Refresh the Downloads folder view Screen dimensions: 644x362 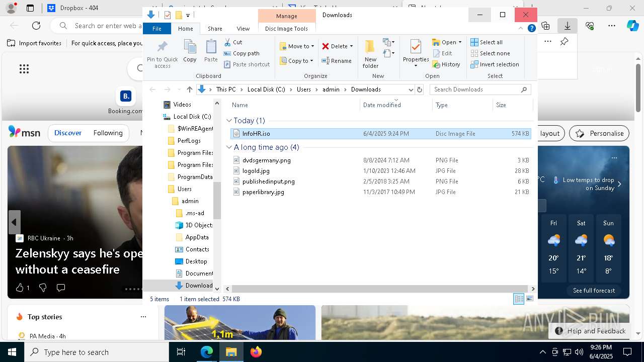(420, 89)
